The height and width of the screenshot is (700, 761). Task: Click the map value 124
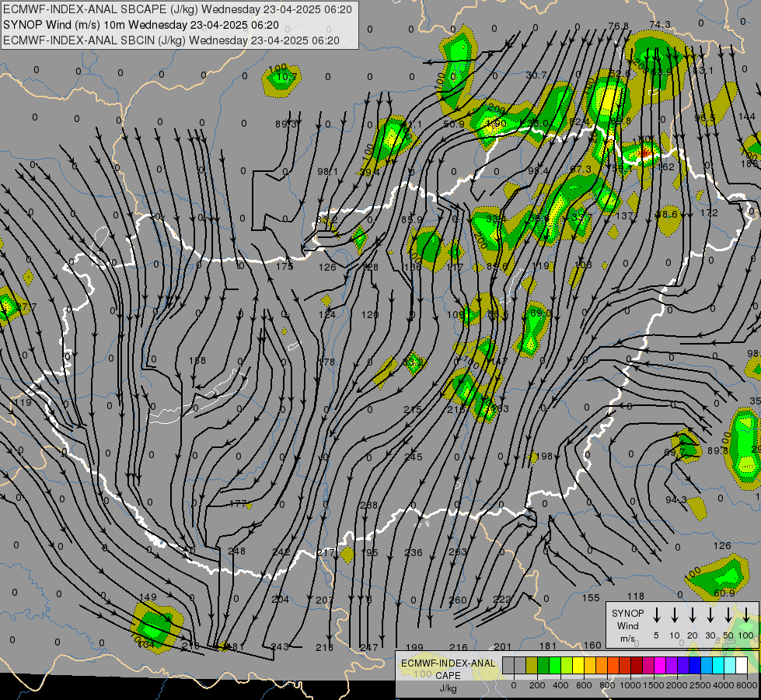(x=327, y=315)
